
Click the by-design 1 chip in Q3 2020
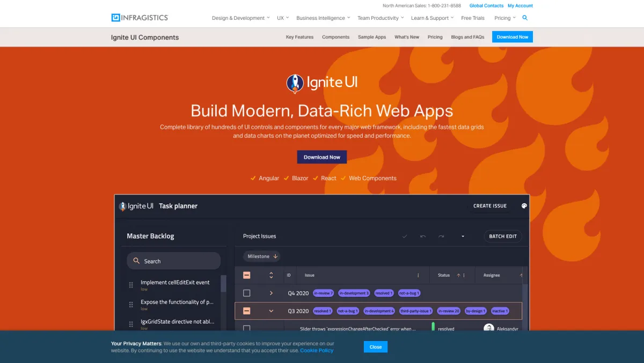click(475, 311)
